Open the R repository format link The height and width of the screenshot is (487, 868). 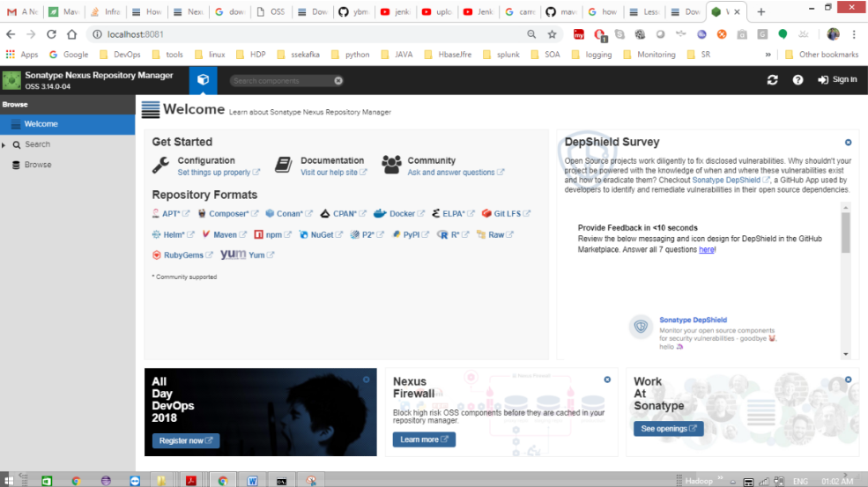(454, 234)
